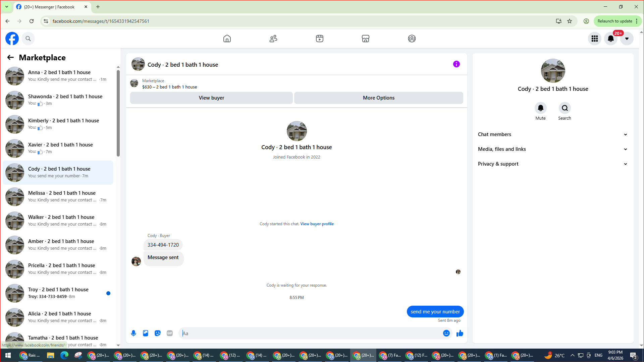Choose a sticker icon
The height and width of the screenshot is (362, 644).
coord(158,333)
